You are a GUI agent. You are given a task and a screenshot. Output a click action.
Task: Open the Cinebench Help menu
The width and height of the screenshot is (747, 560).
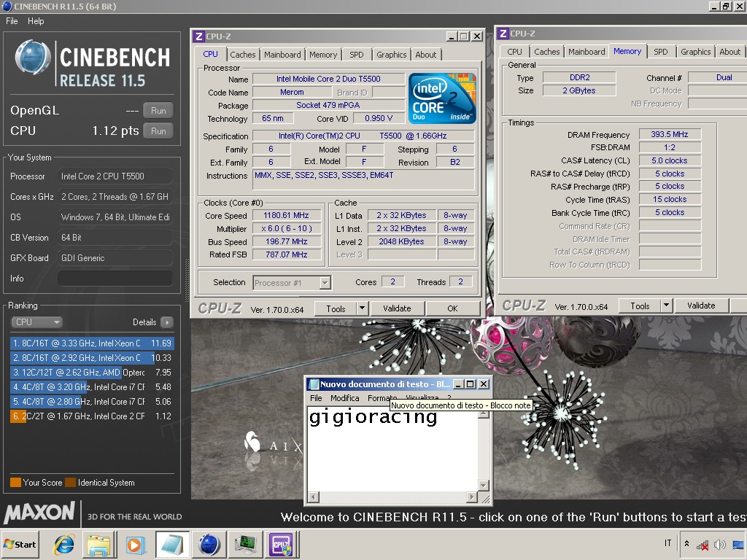tap(36, 21)
